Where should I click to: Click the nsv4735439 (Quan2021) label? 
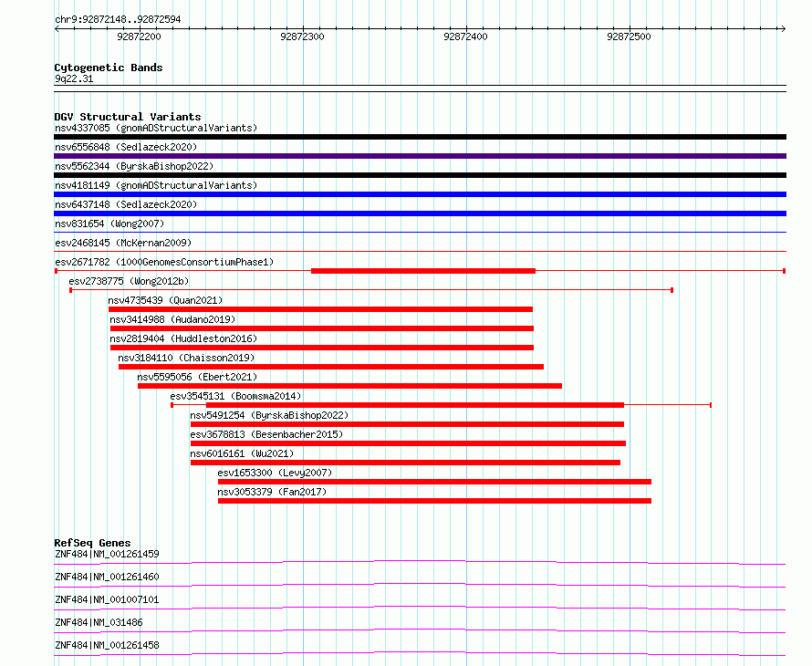click(165, 300)
